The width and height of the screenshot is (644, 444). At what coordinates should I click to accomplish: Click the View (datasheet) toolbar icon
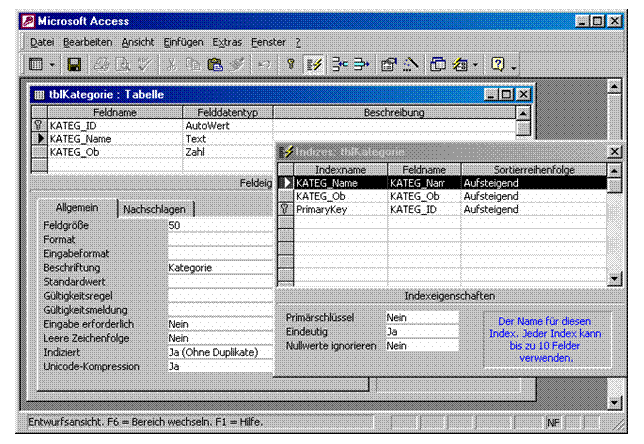[36, 64]
